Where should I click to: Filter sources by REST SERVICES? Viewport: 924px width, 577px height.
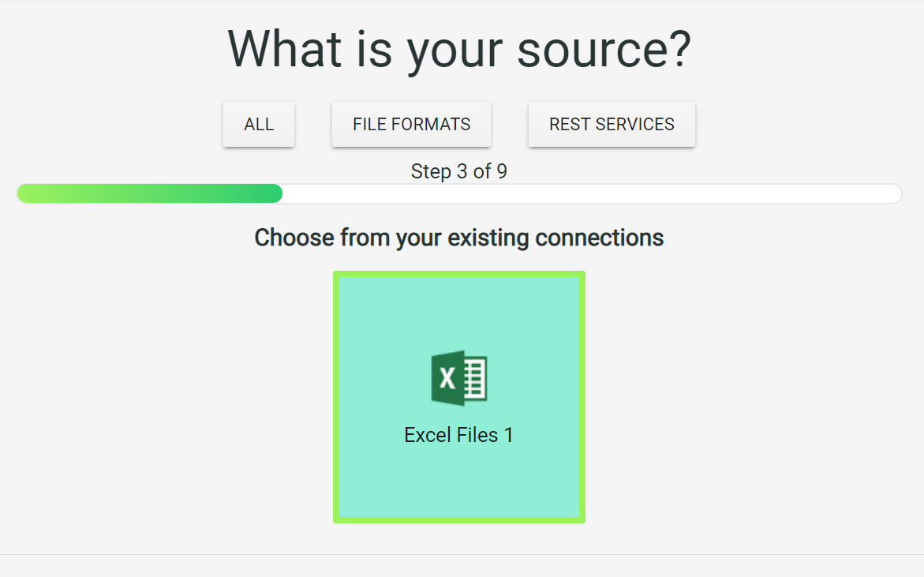[x=612, y=125]
